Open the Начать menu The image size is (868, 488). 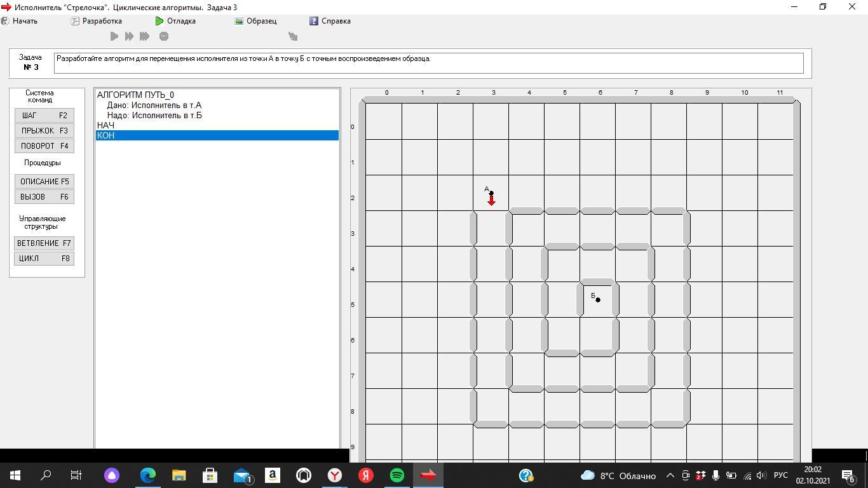(x=20, y=21)
